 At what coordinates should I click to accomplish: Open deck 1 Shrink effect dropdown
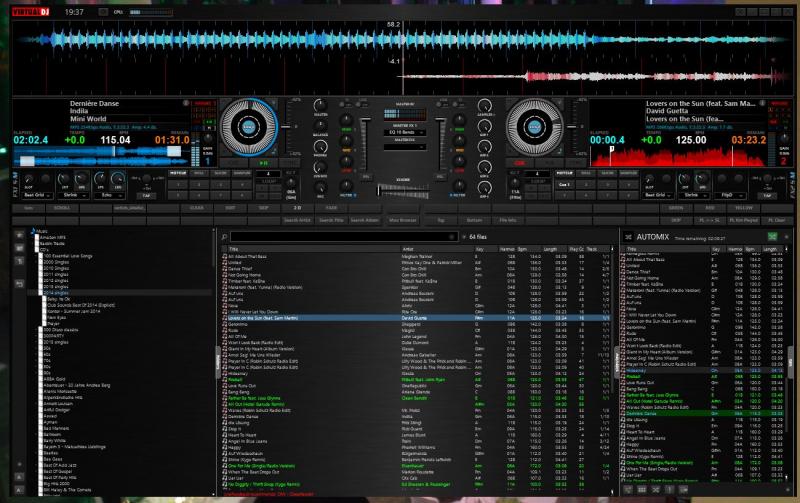(73, 195)
